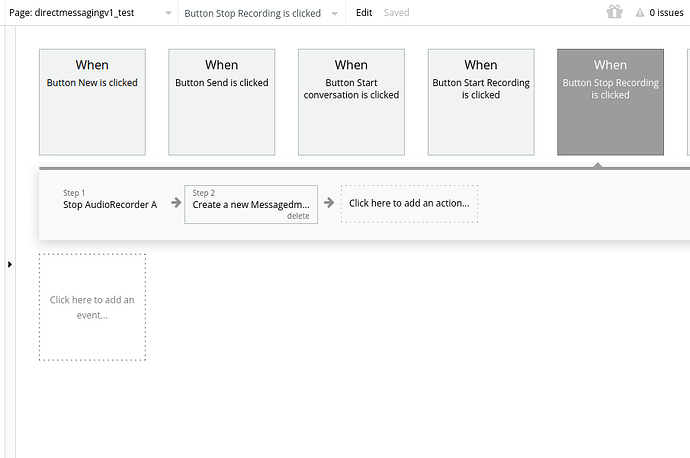Select the Button Stop Recording is clicked event
Image resolution: width=690 pixels, height=458 pixels.
(x=610, y=102)
